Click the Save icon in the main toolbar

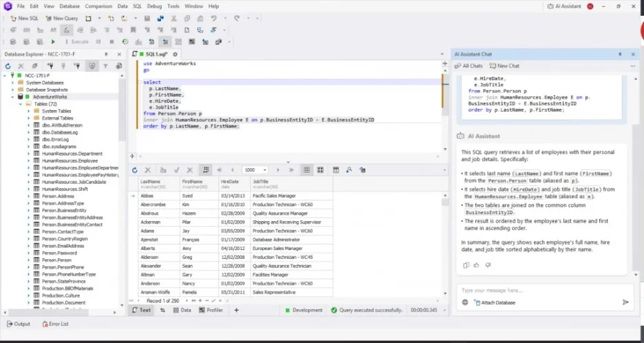click(x=147, y=18)
